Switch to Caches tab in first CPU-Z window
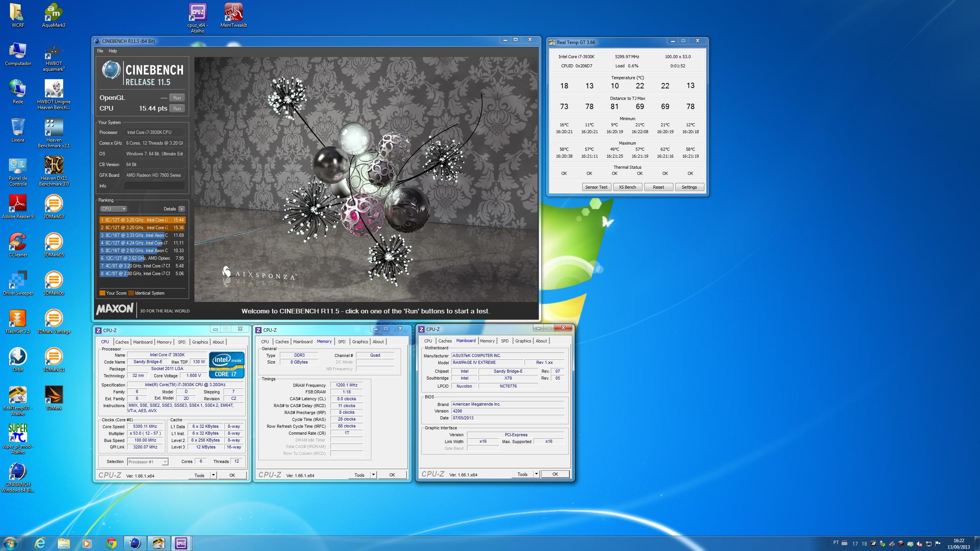 [122, 342]
